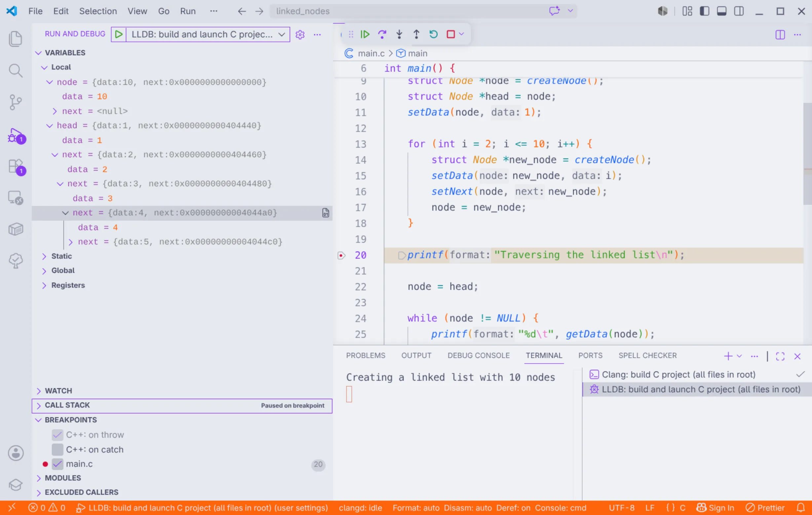This screenshot has width=812, height=515.
Task: Open the Accounts icon in activity bar
Action: [16, 453]
